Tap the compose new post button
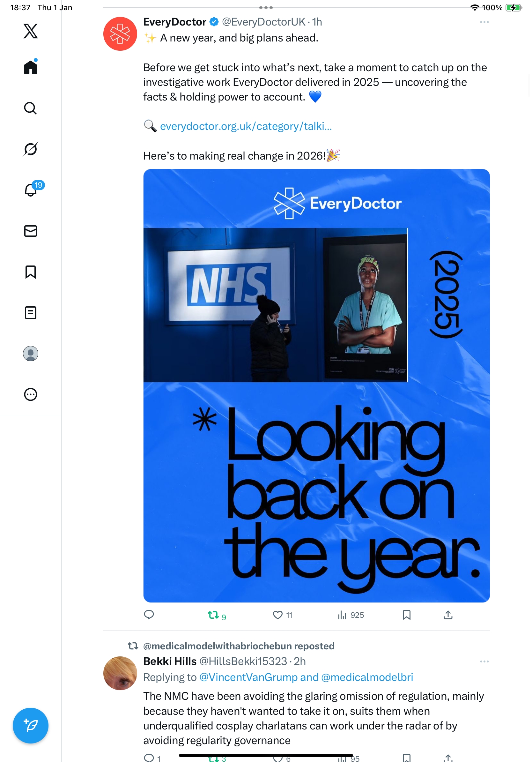 (31, 726)
